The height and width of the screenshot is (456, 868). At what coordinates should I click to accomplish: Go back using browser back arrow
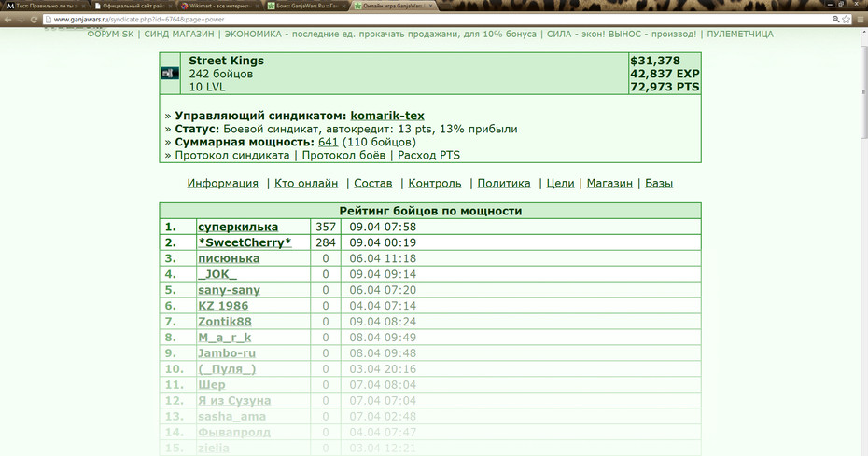coord(7,20)
